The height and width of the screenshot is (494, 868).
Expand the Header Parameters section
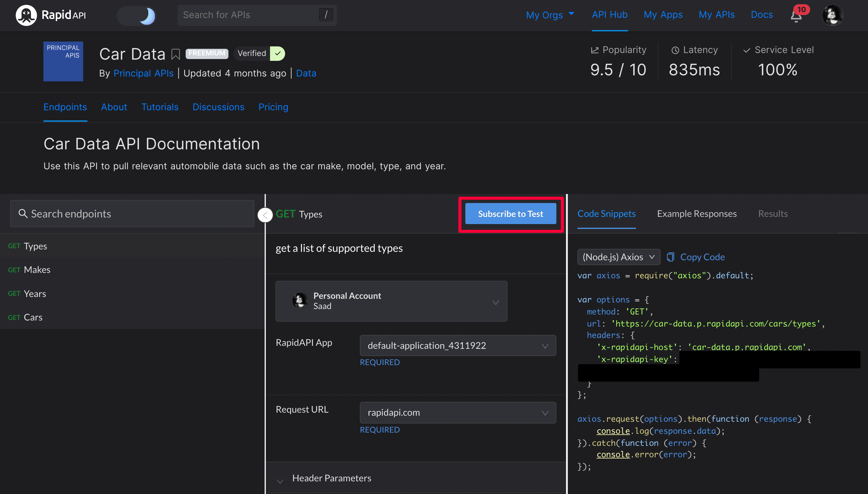coord(331,478)
